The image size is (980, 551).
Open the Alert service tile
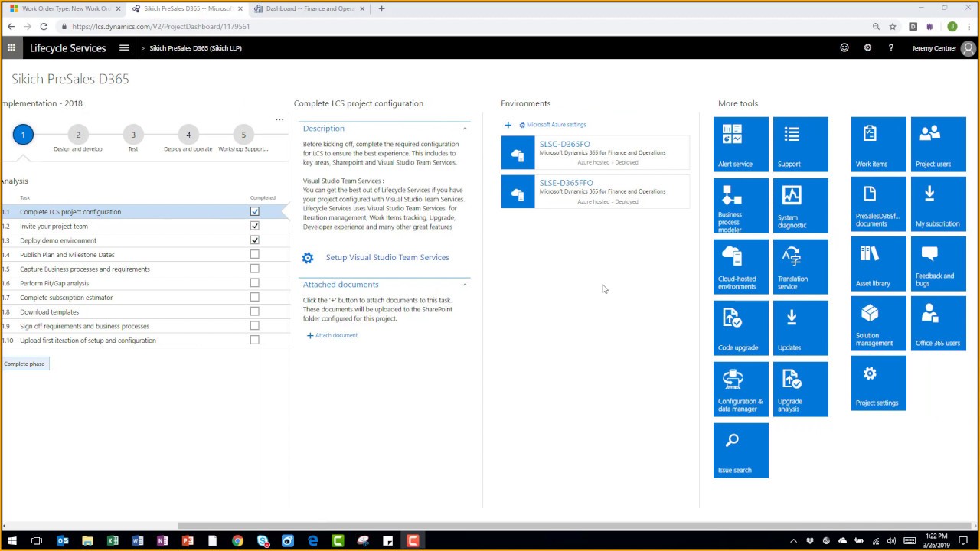(x=740, y=145)
